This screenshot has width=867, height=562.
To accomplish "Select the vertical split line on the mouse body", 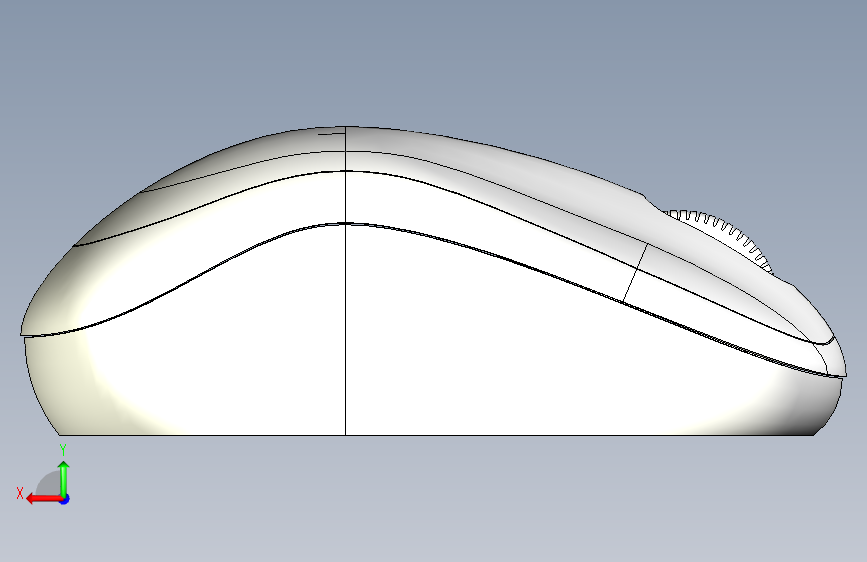I will (346, 281).
